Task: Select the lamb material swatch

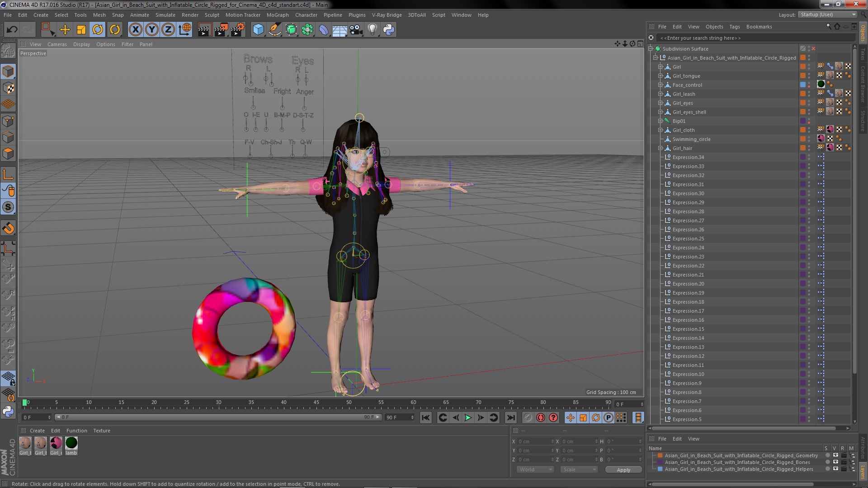Action: (71, 443)
